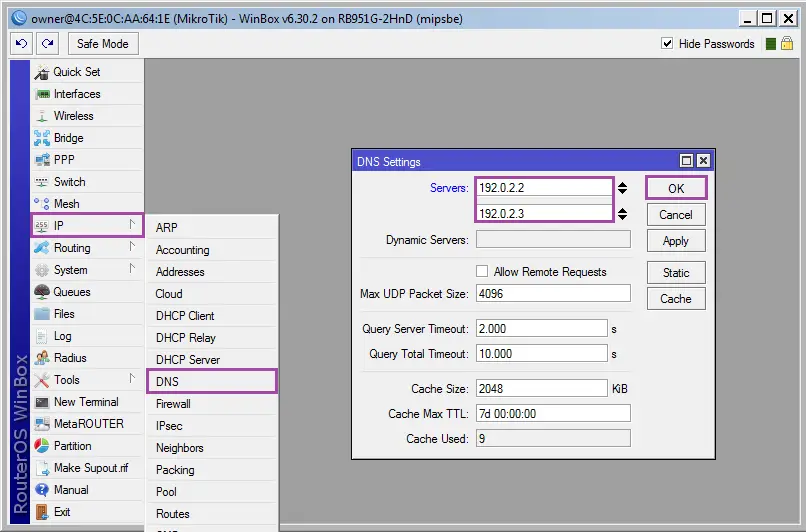
Task: Expand the Routing submenu arrow
Action: 132,247
